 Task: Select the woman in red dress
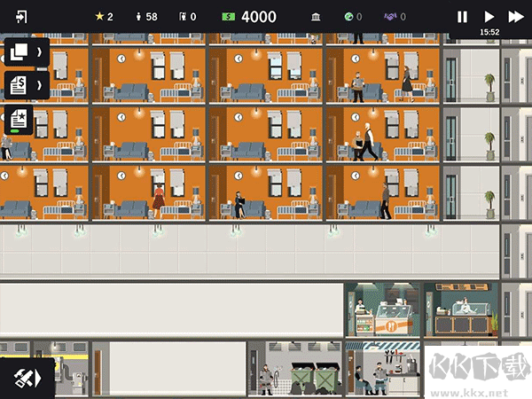(x=159, y=201)
